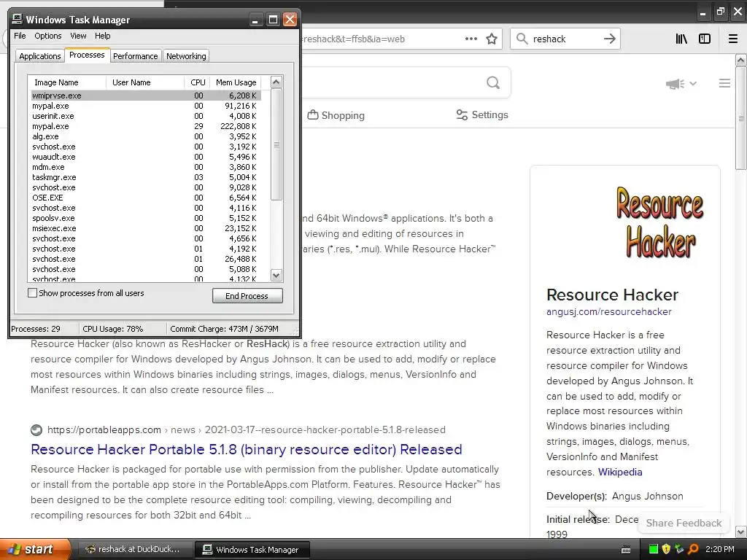
Task: Click the safely remove hardware tray icon
Action: coord(679,549)
